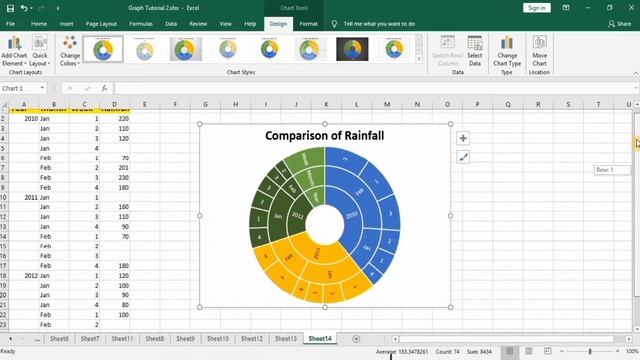Click the Chart Styles paintbrush button

(463, 157)
